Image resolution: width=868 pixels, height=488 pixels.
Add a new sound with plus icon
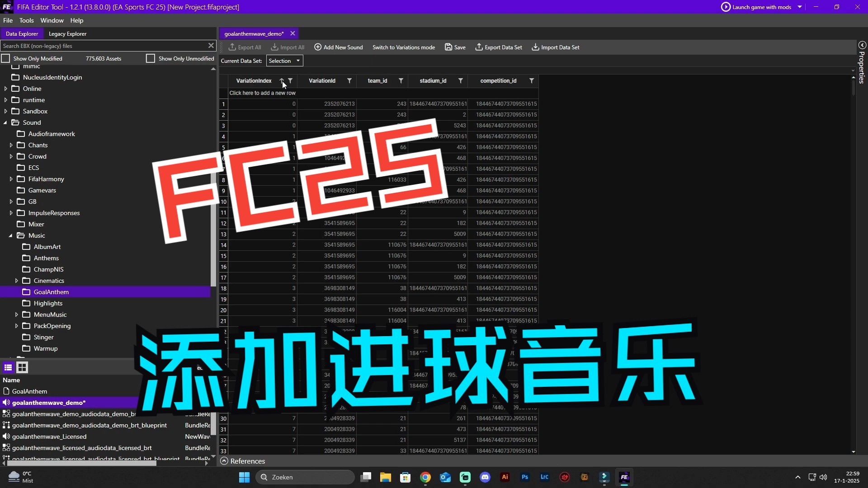click(318, 47)
